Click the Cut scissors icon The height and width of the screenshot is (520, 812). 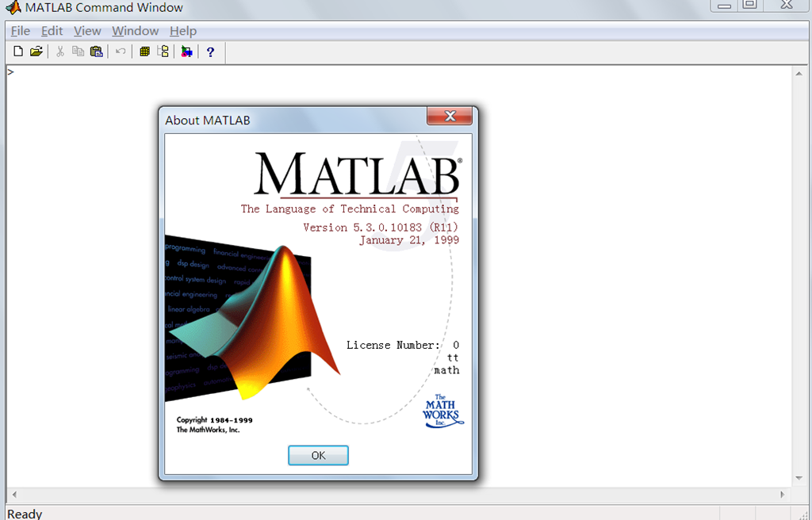(x=60, y=52)
